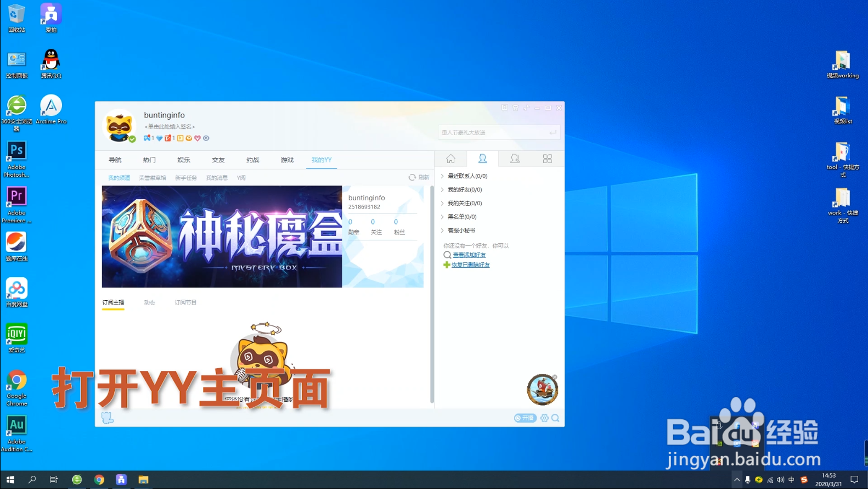Image resolution: width=868 pixels, height=489 pixels.
Task: Click the pirate ship floating activity icon
Action: pos(542,390)
